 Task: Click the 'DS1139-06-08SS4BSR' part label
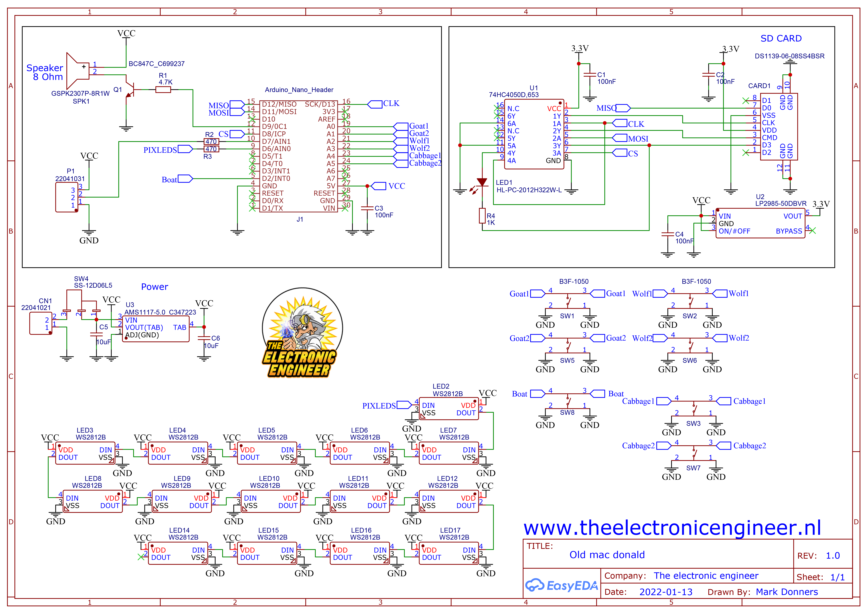(x=790, y=56)
